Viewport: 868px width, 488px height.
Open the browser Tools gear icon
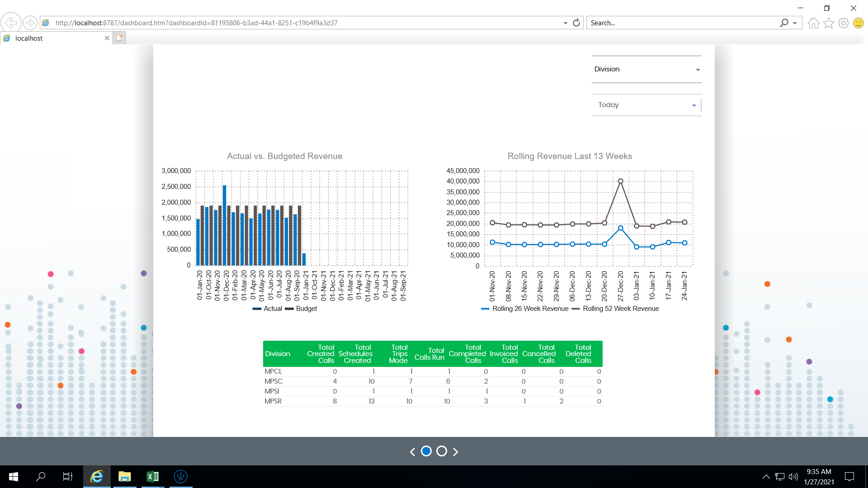point(843,23)
